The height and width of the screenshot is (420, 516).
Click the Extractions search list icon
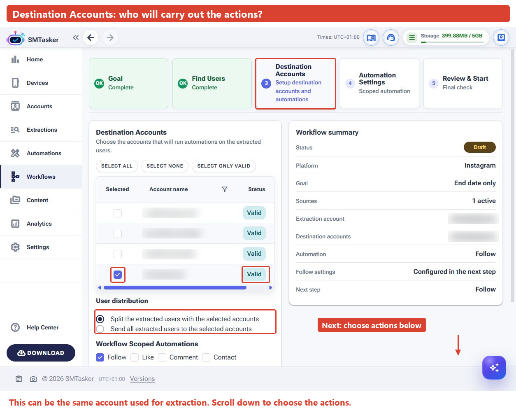coord(15,130)
